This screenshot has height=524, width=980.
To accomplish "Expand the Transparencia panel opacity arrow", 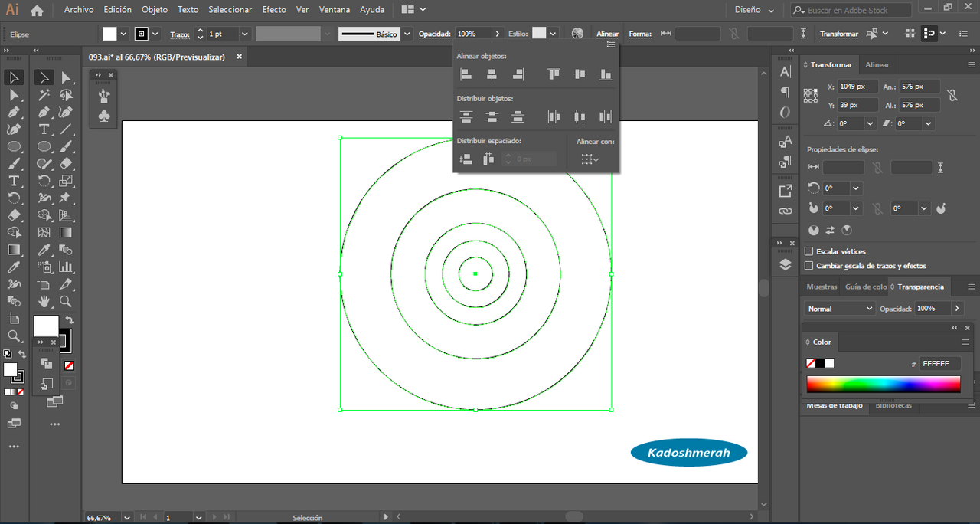I will pyautogui.click(x=956, y=309).
